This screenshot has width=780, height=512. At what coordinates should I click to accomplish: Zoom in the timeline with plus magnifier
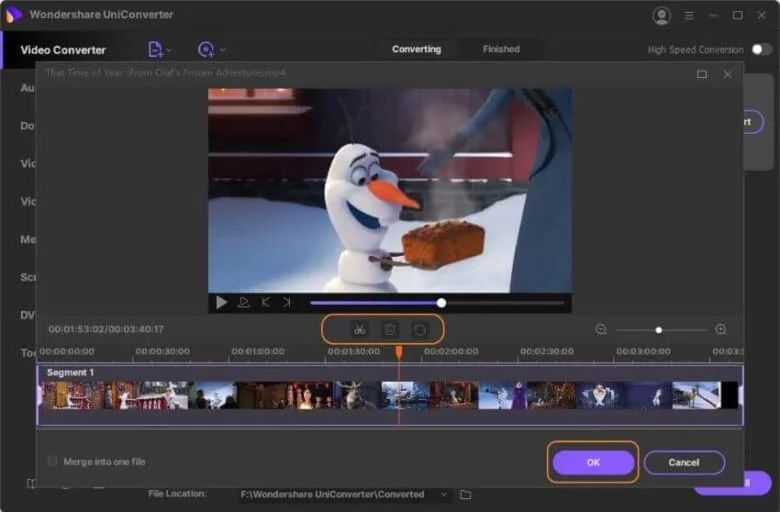tap(721, 329)
